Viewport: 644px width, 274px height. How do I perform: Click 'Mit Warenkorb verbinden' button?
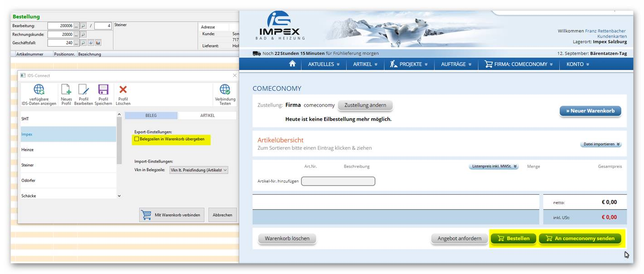tap(172, 215)
